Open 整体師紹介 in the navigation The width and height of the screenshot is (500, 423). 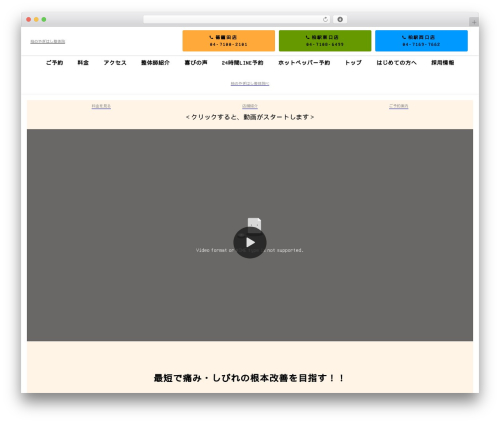tap(155, 63)
